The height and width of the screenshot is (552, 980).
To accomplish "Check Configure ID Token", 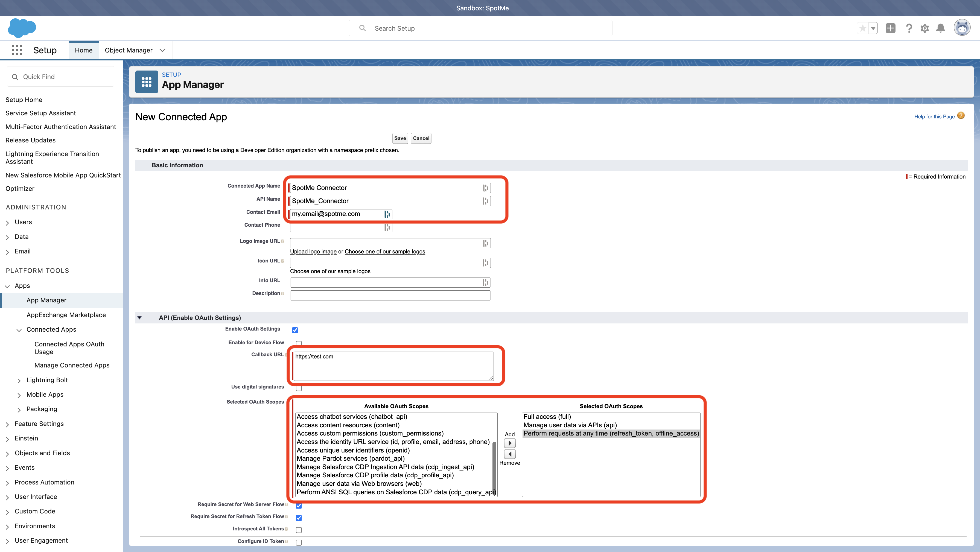I will coord(299,542).
